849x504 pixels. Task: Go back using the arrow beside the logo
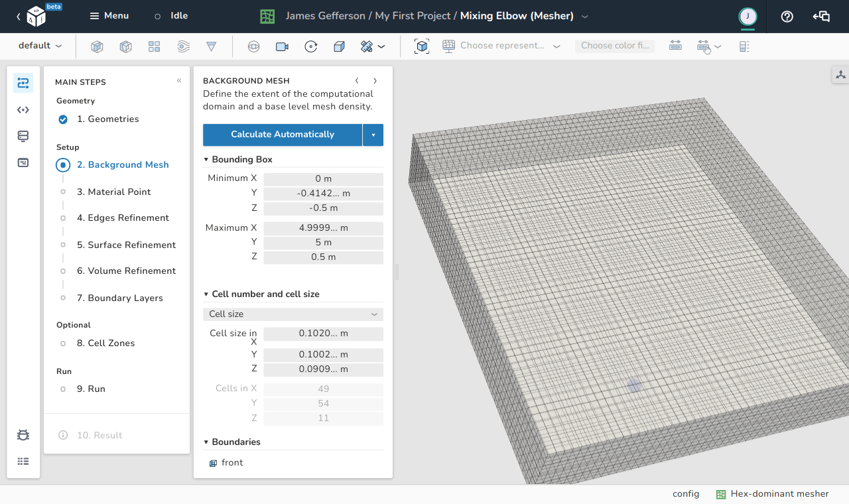pos(18,17)
